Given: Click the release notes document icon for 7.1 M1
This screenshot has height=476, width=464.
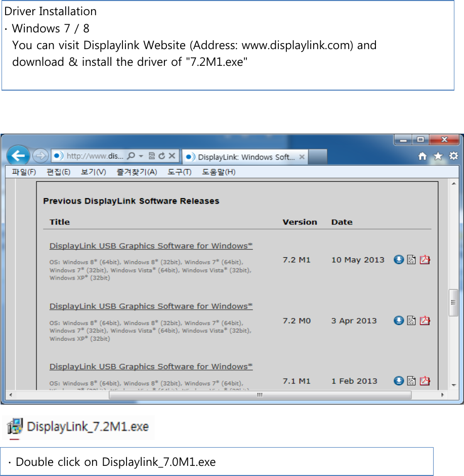Looking at the screenshot, I should (x=411, y=381).
